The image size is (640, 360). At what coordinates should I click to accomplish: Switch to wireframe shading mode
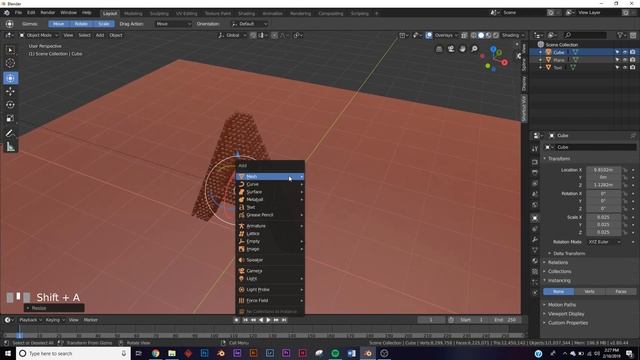pos(473,36)
